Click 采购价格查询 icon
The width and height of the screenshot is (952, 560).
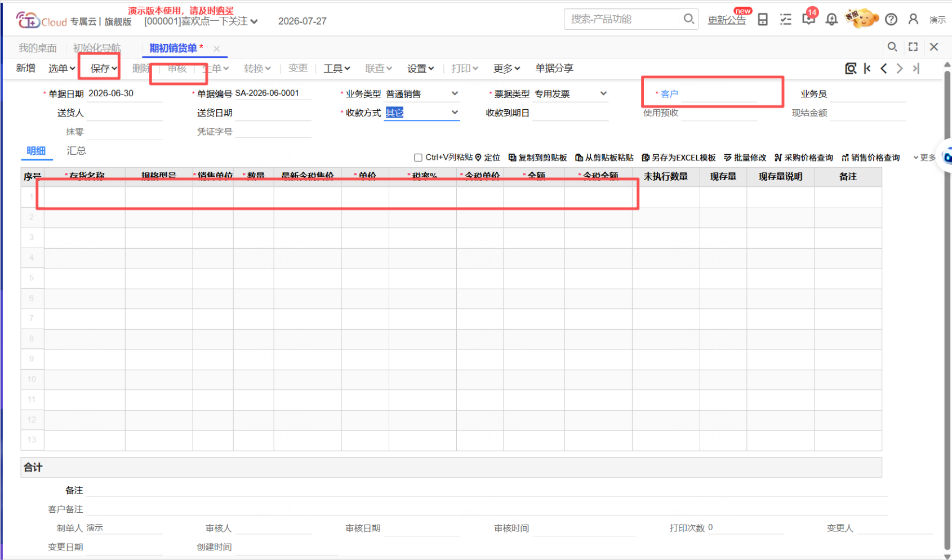778,158
